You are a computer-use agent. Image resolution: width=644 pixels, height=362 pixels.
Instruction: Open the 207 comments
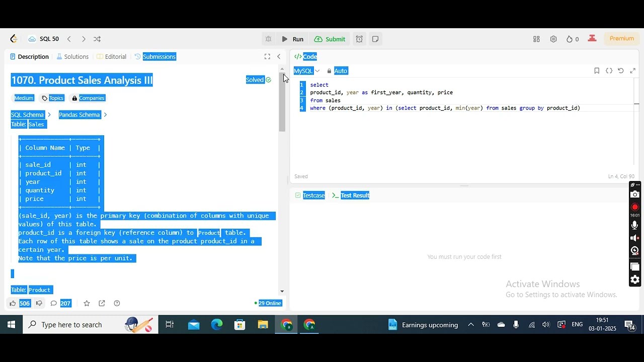(60, 303)
